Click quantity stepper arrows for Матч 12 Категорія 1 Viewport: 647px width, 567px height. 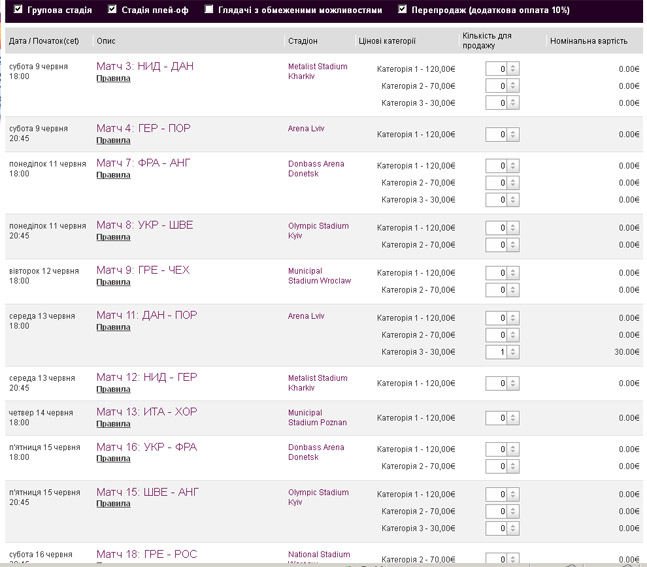click(x=513, y=383)
